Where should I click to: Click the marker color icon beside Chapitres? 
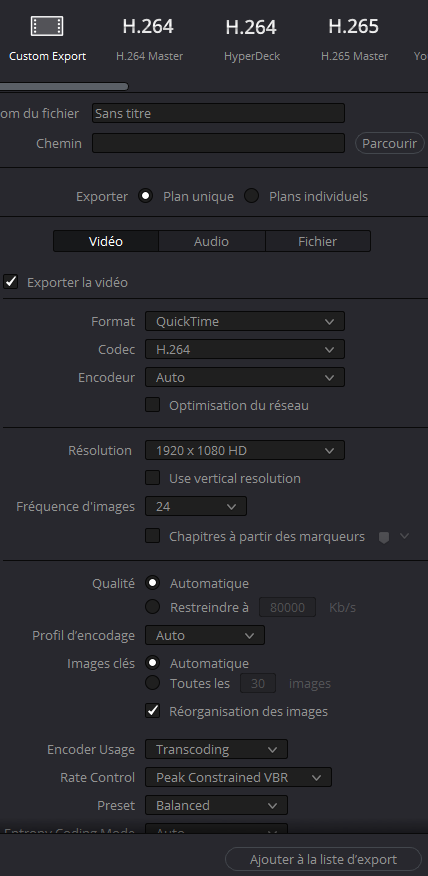click(x=384, y=537)
